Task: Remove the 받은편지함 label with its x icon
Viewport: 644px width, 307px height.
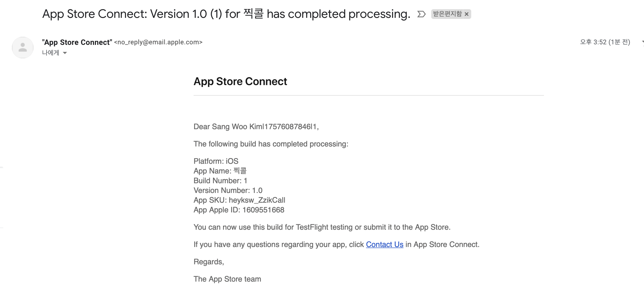Action: click(467, 14)
